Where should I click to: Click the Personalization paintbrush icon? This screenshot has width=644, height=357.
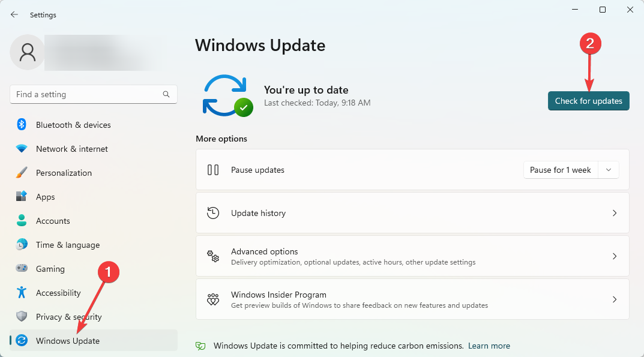[x=22, y=173]
